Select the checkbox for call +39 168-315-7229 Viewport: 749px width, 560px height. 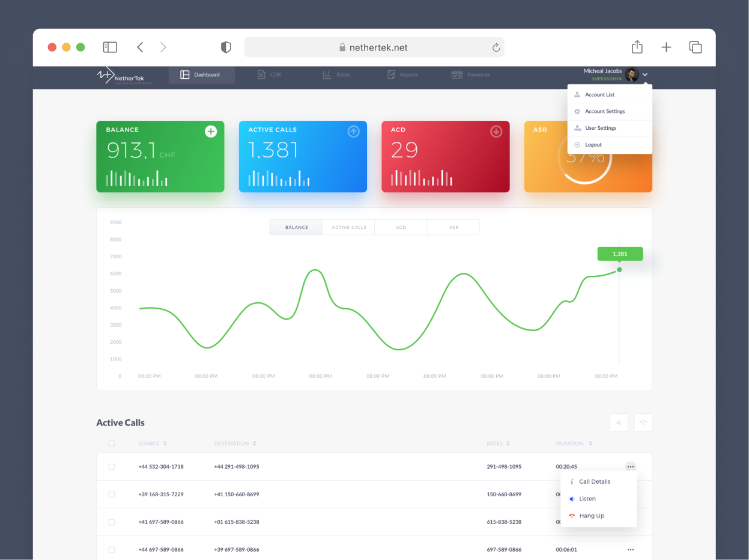[x=112, y=495]
